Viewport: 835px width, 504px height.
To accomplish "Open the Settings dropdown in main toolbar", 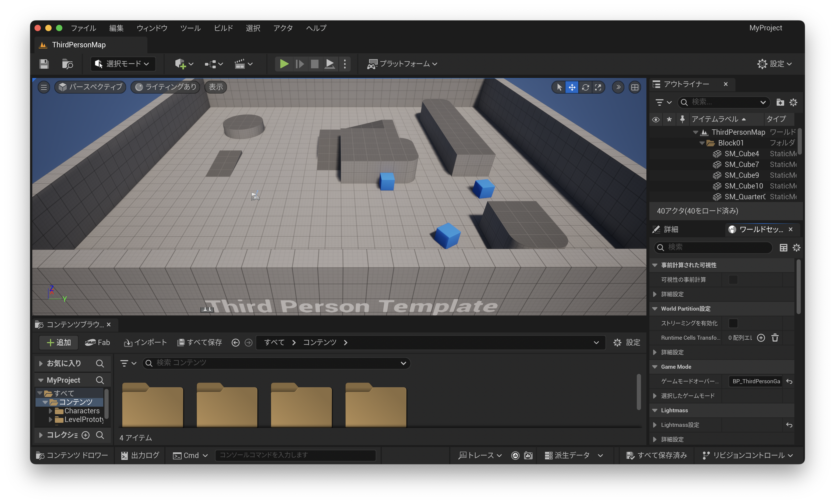I will [775, 64].
